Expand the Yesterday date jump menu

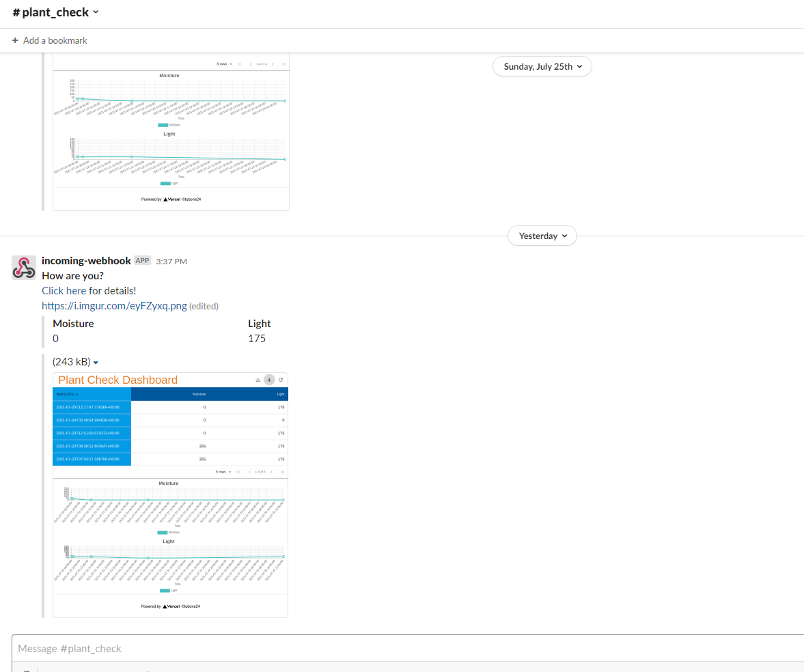542,236
